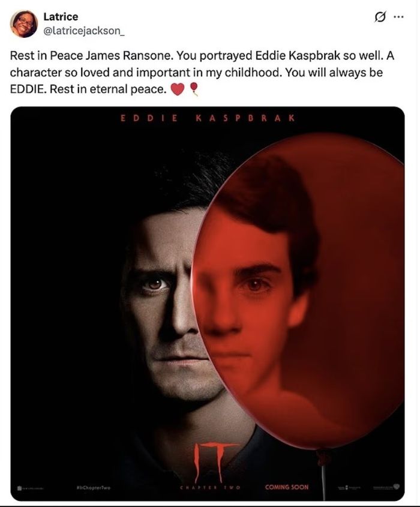This screenshot has height=507, width=420.
Task: Open the three-dot more options menu
Action: 398,17
